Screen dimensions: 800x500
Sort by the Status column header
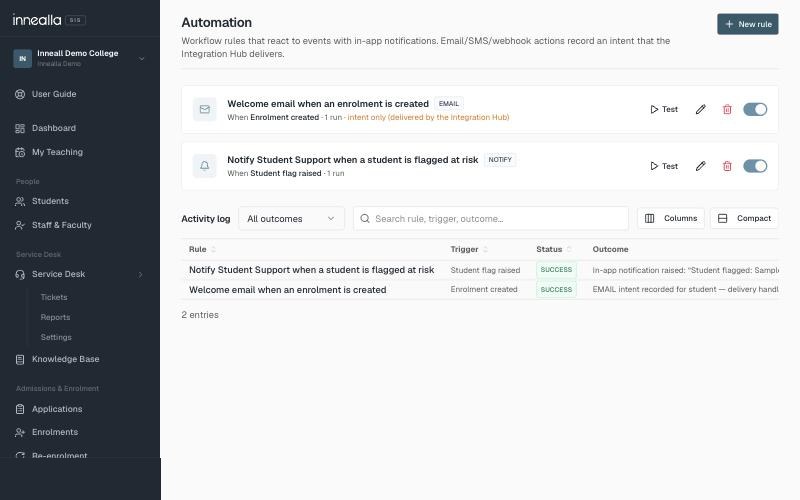tap(554, 249)
